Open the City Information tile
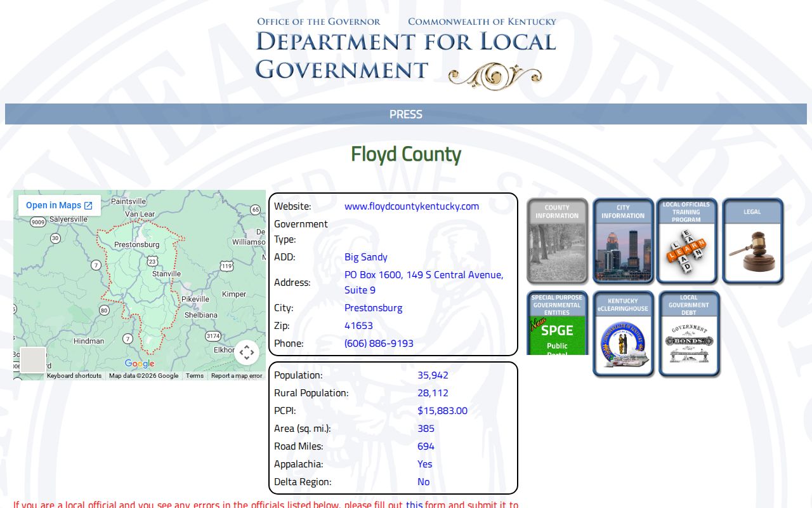This screenshot has height=508, width=812. click(x=623, y=241)
